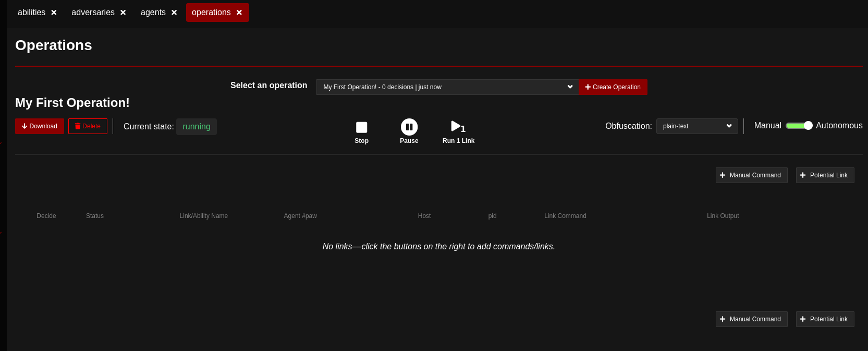Add Potential Link using top button

825,175
